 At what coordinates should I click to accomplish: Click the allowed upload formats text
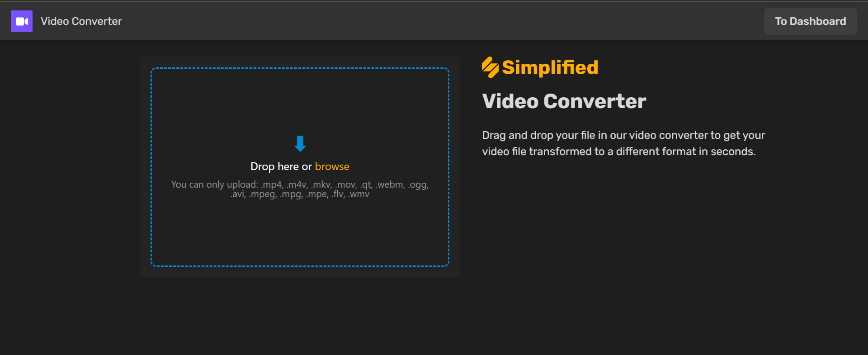coord(300,189)
